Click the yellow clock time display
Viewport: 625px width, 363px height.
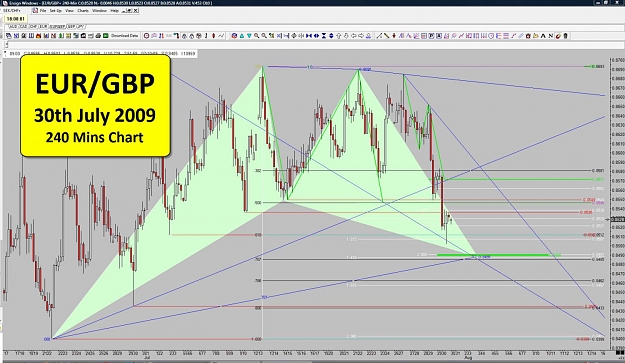pos(16,19)
